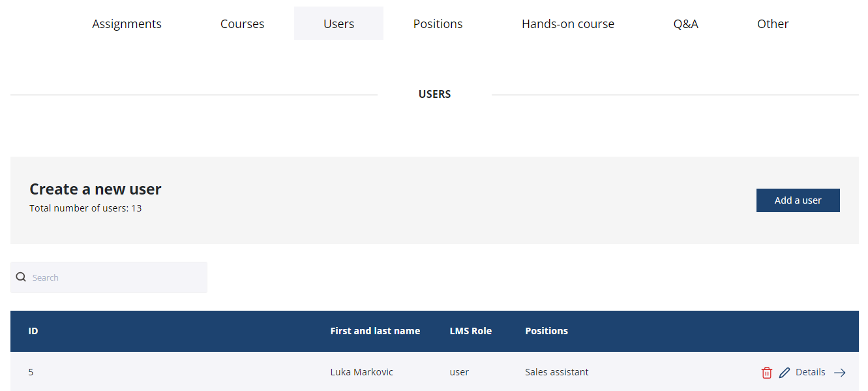Image resolution: width=868 pixels, height=391 pixels.
Task: Delete user Luka Markovic with trash icon
Action: 766,373
